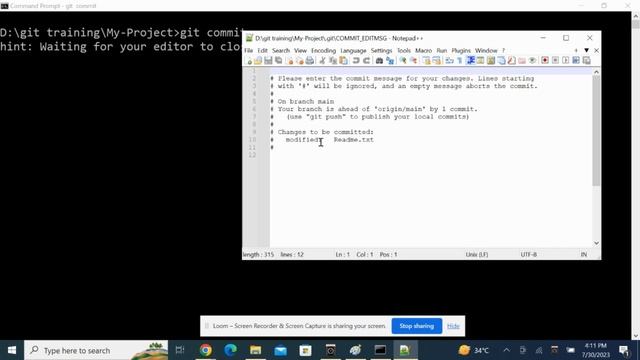Open the Encoding menu
The width and height of the screenshot is (640, 360).
click(x=323, y=51)
